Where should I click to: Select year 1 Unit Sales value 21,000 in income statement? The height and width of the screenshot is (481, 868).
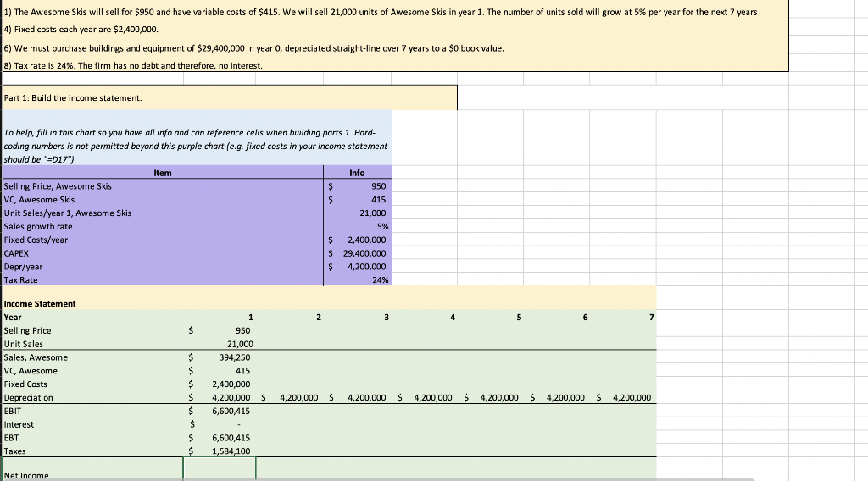tap(220, 344)
